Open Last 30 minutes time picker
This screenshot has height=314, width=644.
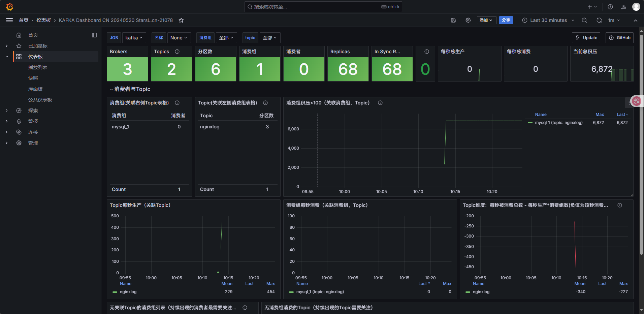point(548,20)
